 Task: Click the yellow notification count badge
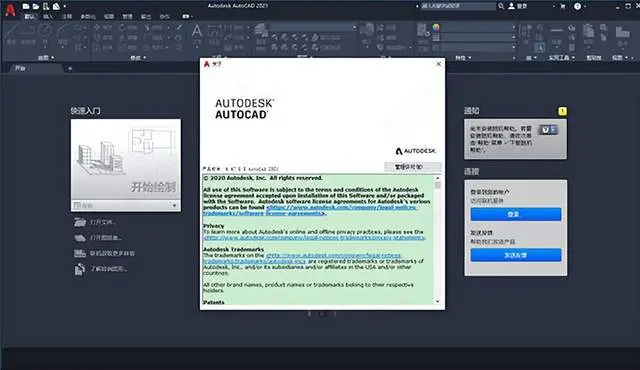(x=562, y=111)
